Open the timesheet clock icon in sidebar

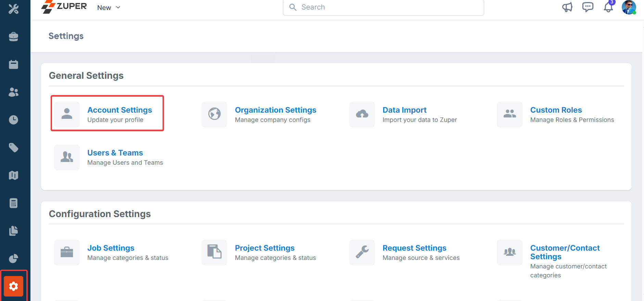click(x=13, y=120)
